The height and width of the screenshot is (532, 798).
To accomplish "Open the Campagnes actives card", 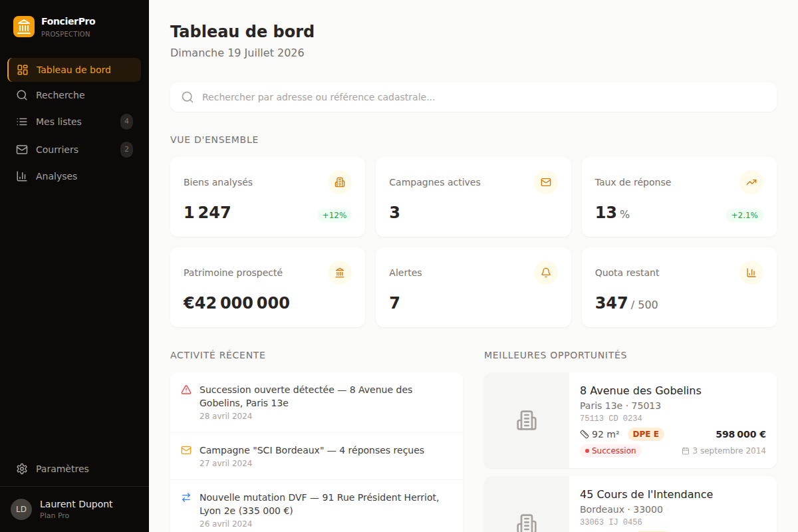I will [x=473, y=197].
